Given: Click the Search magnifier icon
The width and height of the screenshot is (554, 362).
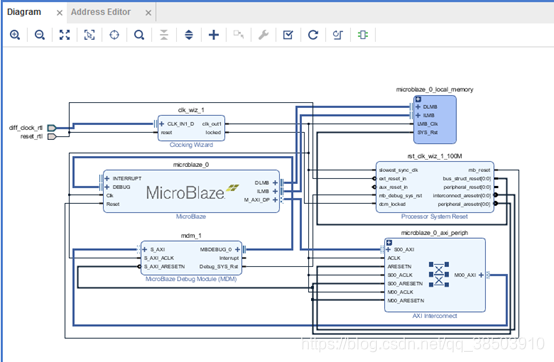Looking at the screenshot, I should coord(139,35).
